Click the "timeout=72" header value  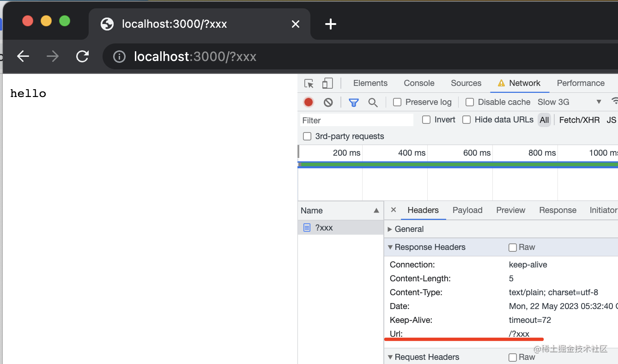coord(530,320)
